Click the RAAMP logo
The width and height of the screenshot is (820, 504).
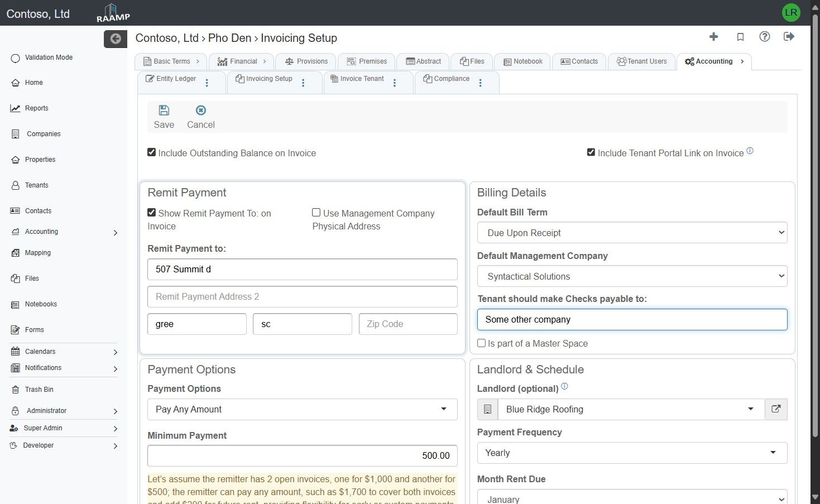113,13
